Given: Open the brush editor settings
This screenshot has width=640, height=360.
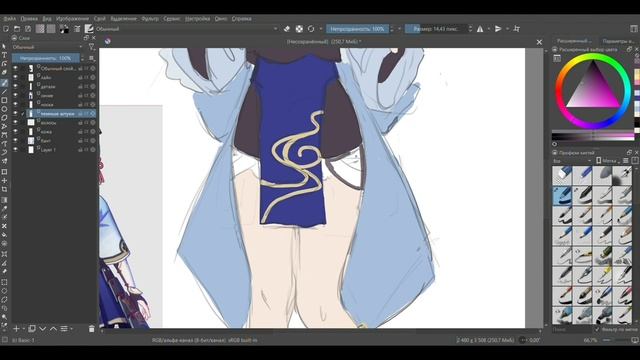Looking at the screenshot, I should click(x=77, y=29).
